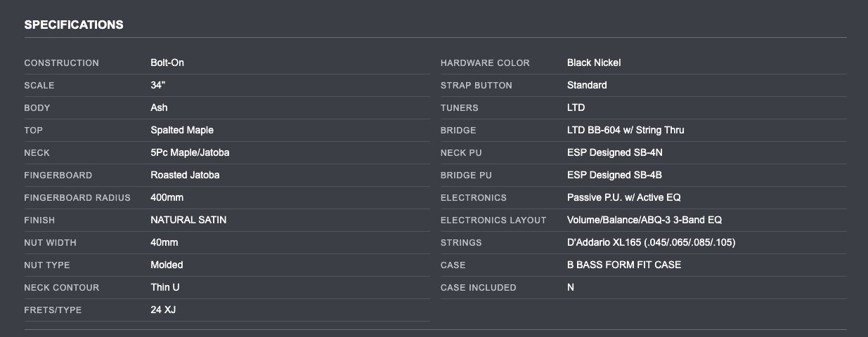This screenshot has width=868, height=337.
Task: Click the Black Nickel hardware color value
Action: (x=594, y=62)
